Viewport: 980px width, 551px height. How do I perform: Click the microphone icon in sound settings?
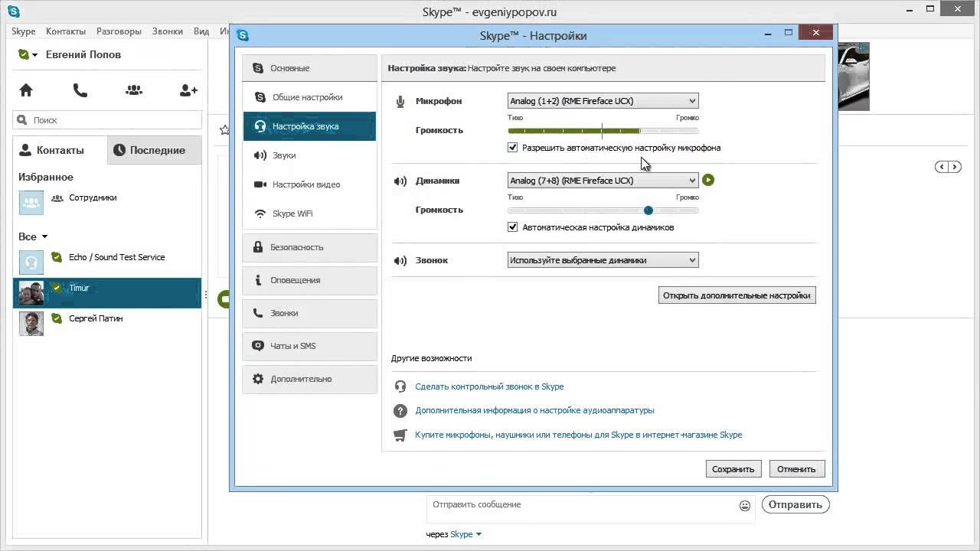(x=400, y=101)
